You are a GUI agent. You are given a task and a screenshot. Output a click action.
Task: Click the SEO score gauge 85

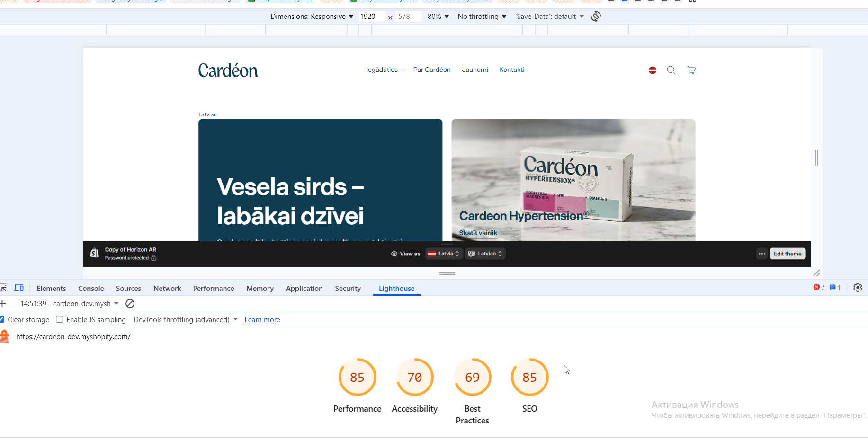pos(529,377)
